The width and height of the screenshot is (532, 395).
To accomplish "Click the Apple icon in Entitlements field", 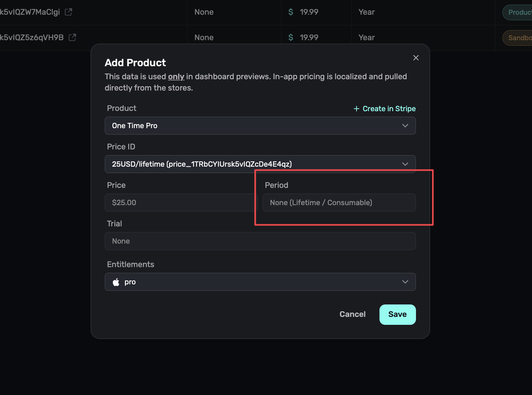I will point(116,282).
